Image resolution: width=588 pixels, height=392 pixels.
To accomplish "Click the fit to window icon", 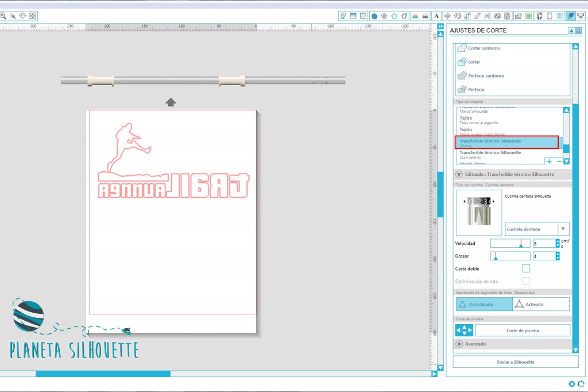I will pos(33,16).
